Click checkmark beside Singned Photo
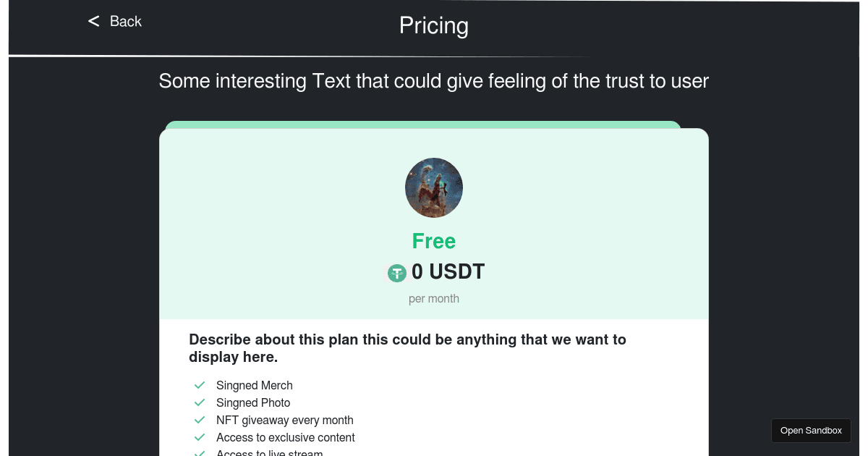 point(200,402)
